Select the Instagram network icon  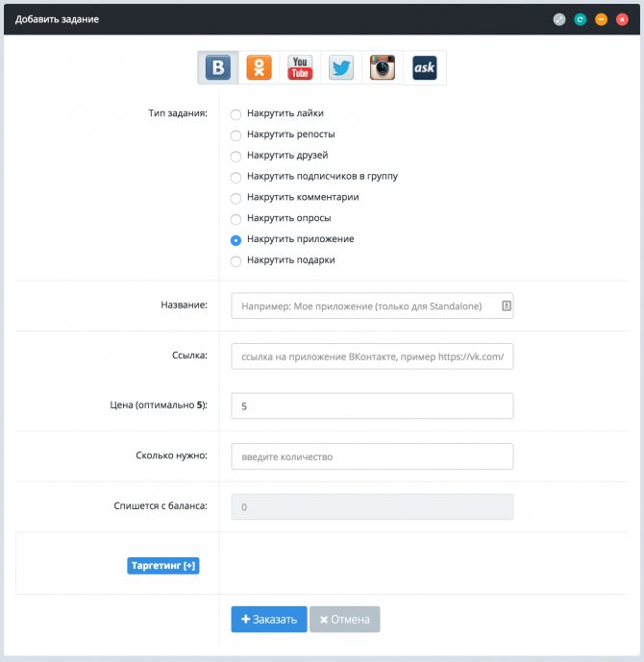pyautogui.click(x=383, y=67)
